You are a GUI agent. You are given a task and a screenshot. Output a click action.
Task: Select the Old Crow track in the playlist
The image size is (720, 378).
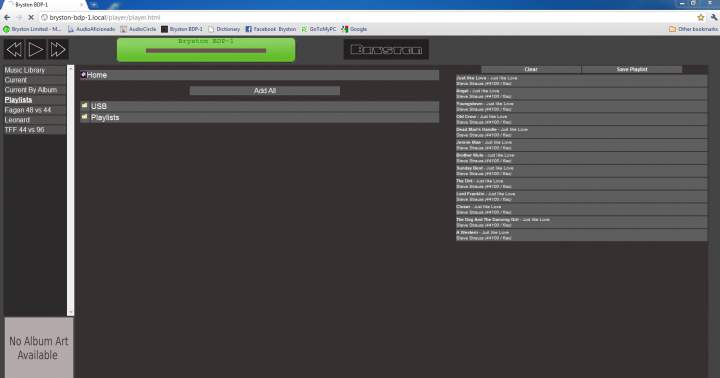[x=581, y=119]
